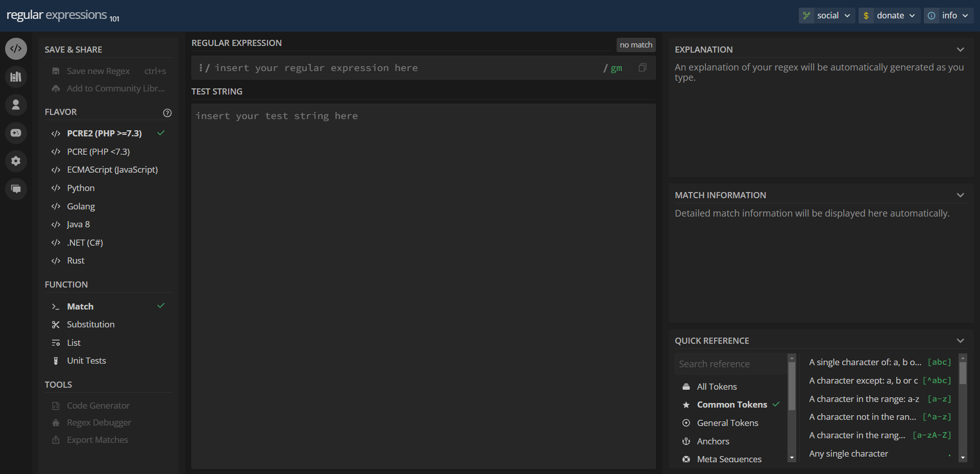This screenshot has height=474, width=980.
Task: Open the Code Generator tool
Action: click(x=108, y=406)
